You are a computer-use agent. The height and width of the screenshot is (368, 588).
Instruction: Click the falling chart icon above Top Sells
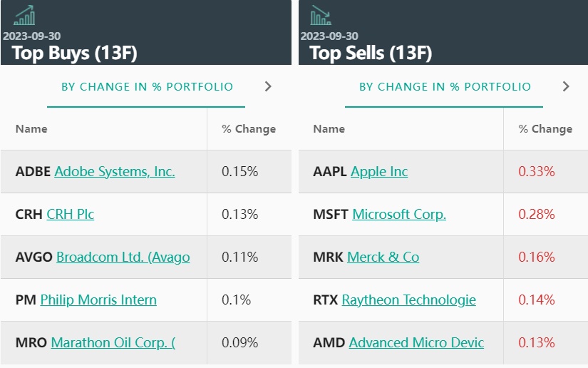[321, 15]
